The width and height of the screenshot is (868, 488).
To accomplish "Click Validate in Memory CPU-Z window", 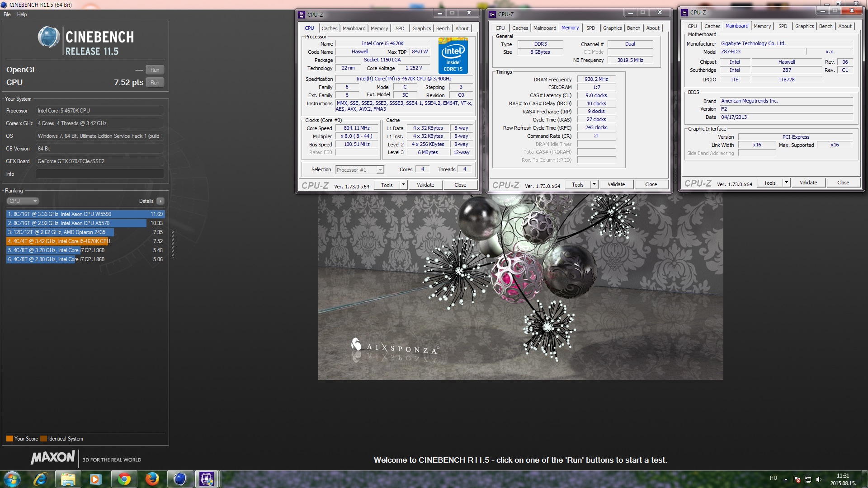I will [616, 184].
